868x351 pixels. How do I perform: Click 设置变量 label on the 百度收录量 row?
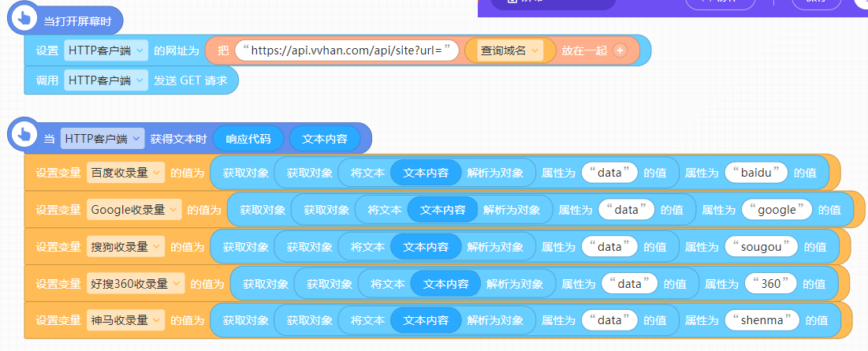click(58, 173)
